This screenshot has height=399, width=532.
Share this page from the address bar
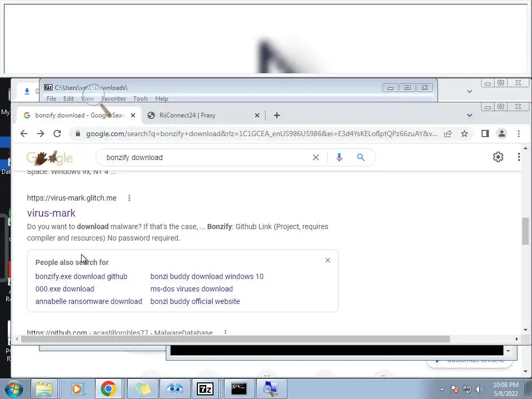tap(448, 134)
